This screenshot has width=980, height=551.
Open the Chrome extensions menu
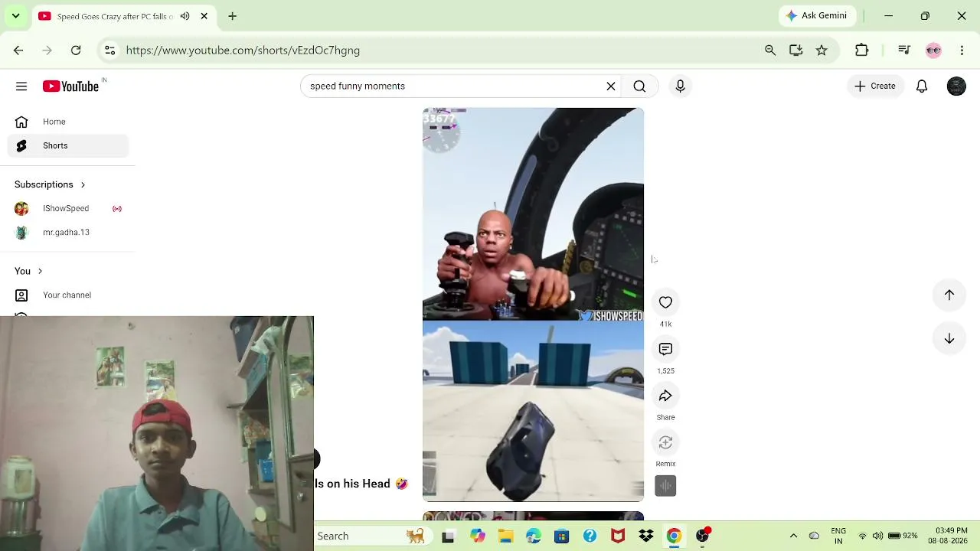coord(862,51)
